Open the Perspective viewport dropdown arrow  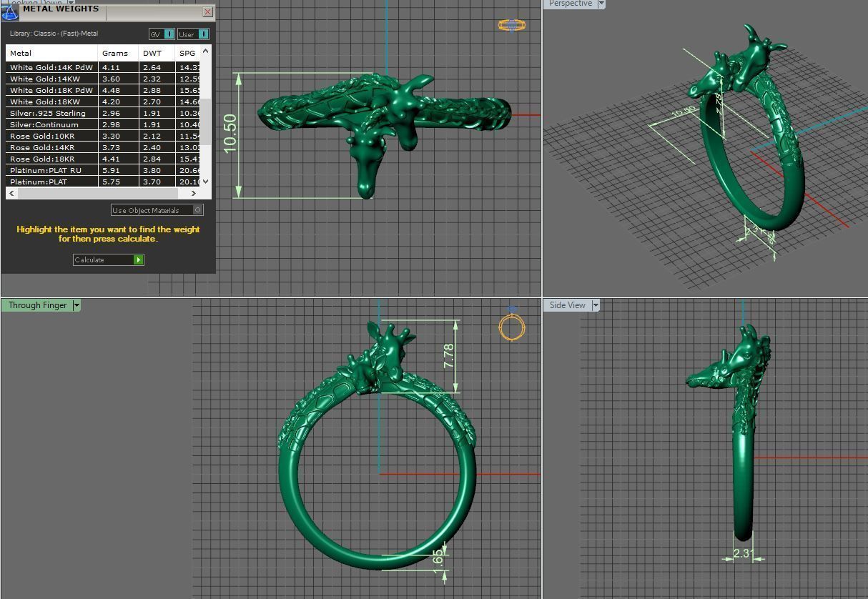click(x=601, y=4)
